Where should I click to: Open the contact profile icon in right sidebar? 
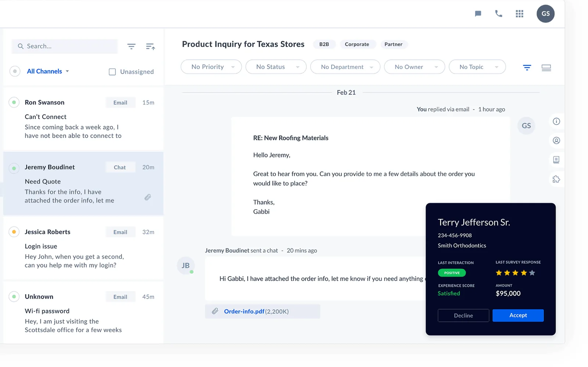pyautogui.click(x=556, y=140)
